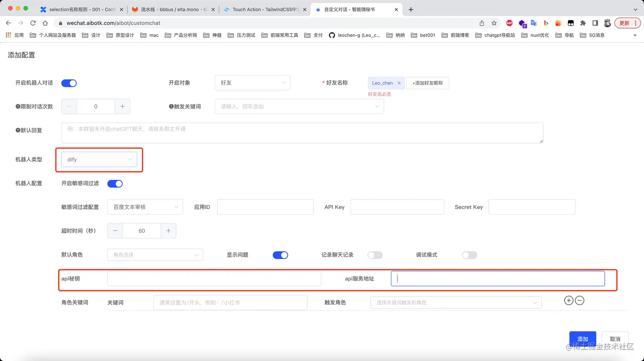Open the browser extensions puzzle icon
Screen dimensions: 644x361
click(583, 23)
